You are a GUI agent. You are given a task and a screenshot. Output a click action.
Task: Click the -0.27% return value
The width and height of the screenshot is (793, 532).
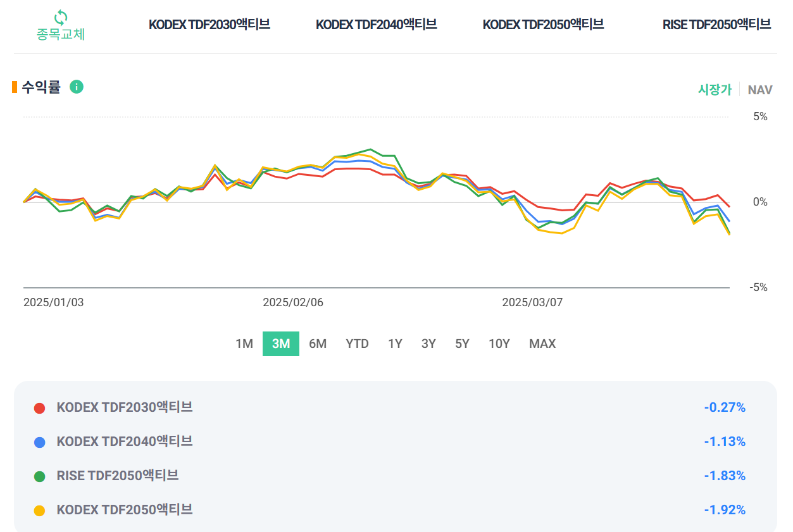725,407
